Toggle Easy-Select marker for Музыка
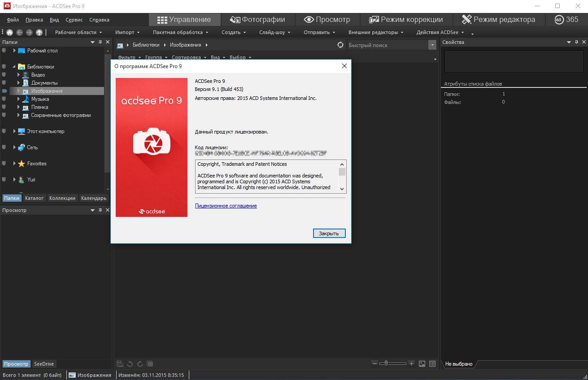This screenshot has height=380, width=588. 4,99
